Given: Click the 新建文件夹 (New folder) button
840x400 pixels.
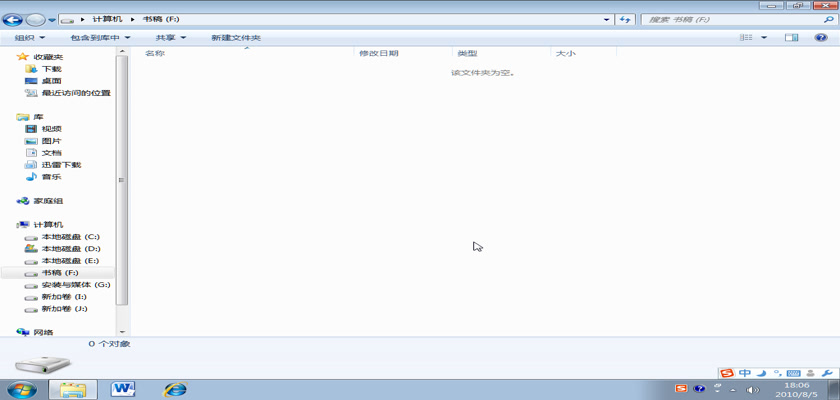Looking at the screenshot, I should (x=235, y=38).
